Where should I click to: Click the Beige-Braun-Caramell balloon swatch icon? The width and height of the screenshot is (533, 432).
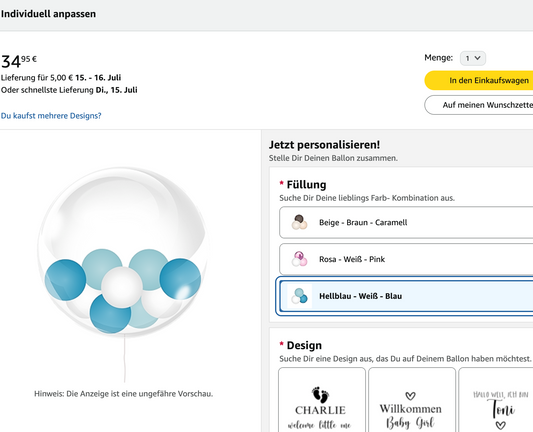point(299,222)
